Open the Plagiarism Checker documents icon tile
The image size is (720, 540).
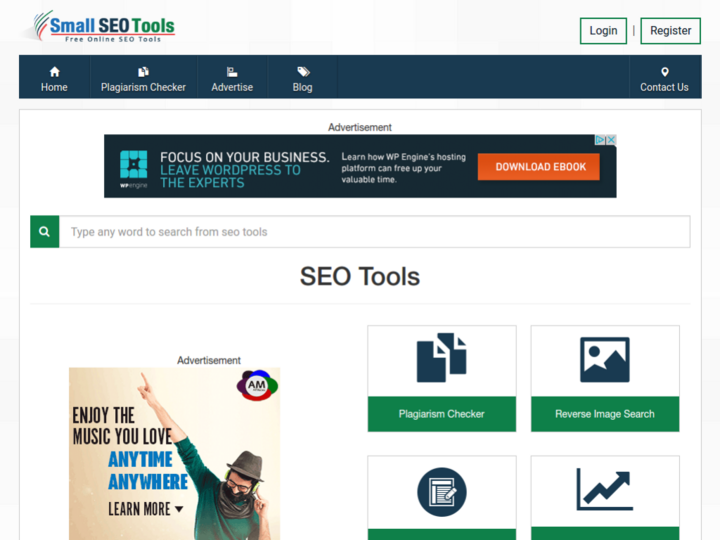pyautogui.click(x=441, y=358)
